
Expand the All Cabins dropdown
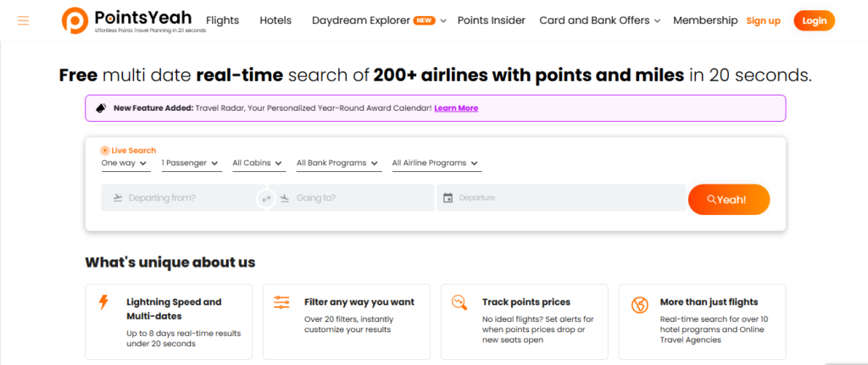pyautogui.click(x=257, y=163)
